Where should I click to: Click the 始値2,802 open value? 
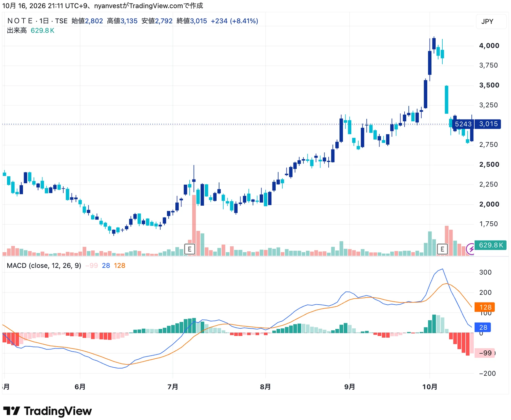tap(87, 21)
